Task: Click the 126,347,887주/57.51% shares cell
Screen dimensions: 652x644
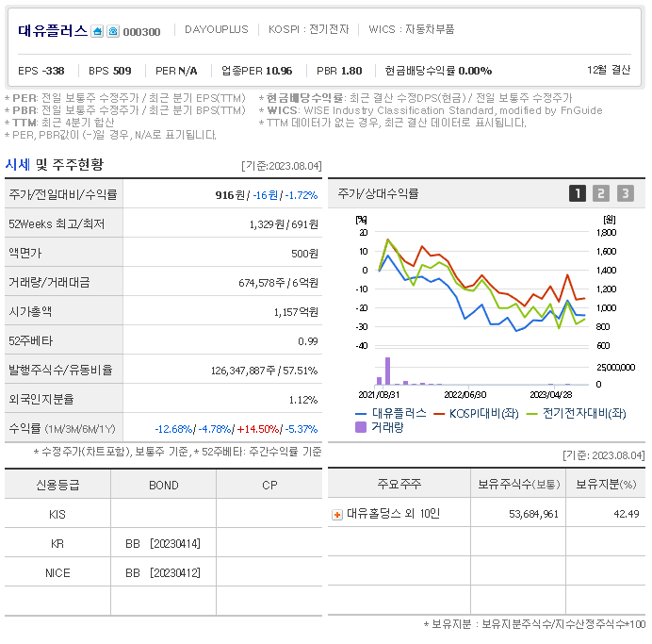Action: click(265, 371)
